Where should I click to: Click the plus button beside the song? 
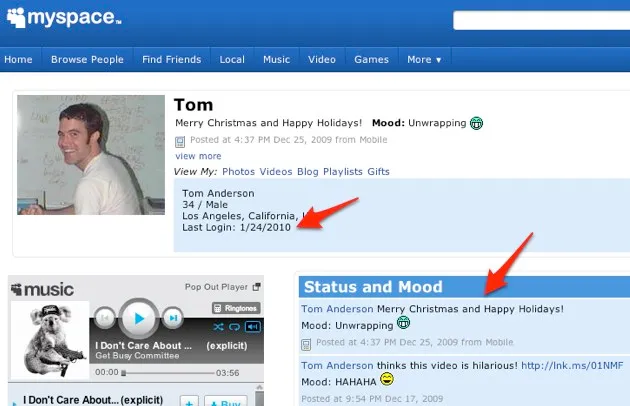[187, 401]
